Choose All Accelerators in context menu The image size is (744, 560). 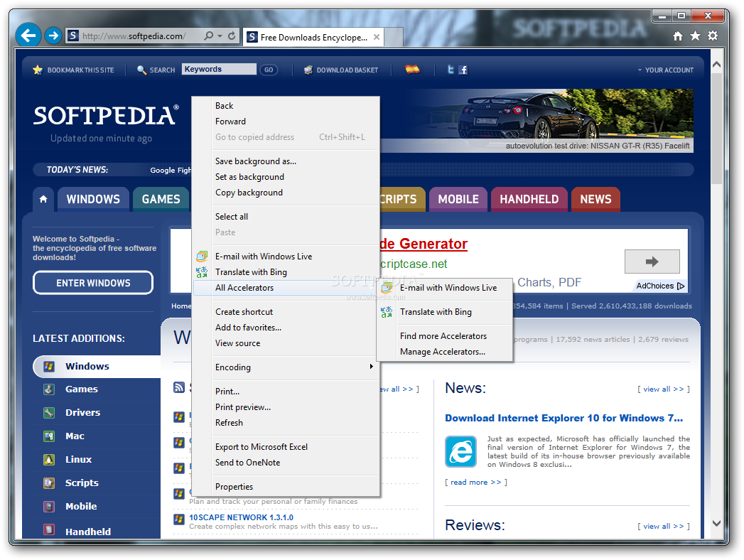(285, 288)
